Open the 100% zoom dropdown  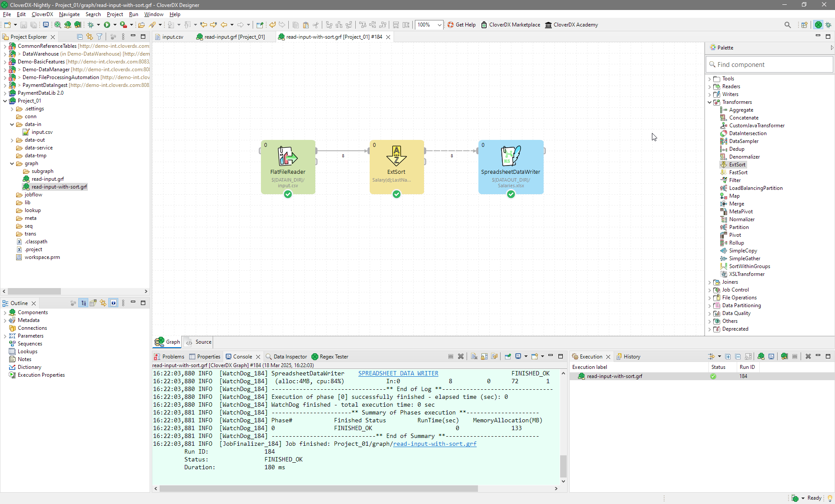439,25
